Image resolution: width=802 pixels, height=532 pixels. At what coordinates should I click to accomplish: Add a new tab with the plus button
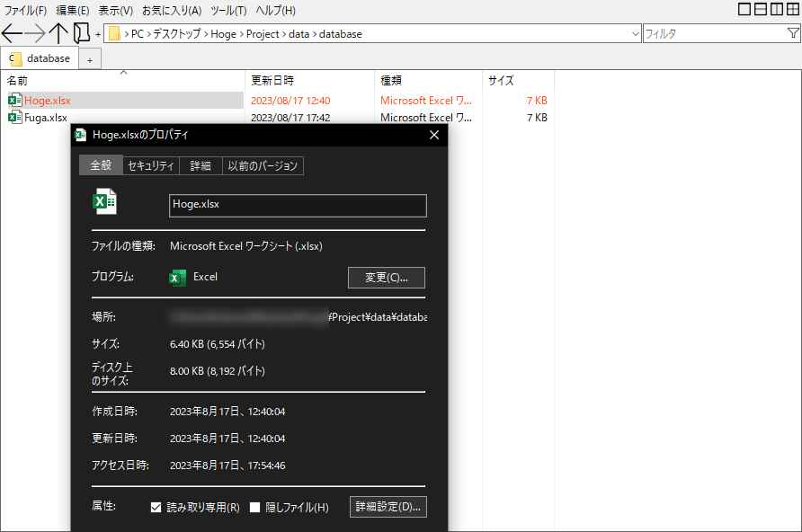(x=90, y=60)
